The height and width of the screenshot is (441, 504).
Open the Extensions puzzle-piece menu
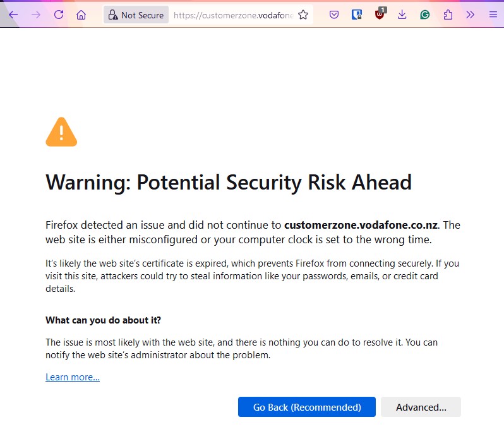point(448,15)
